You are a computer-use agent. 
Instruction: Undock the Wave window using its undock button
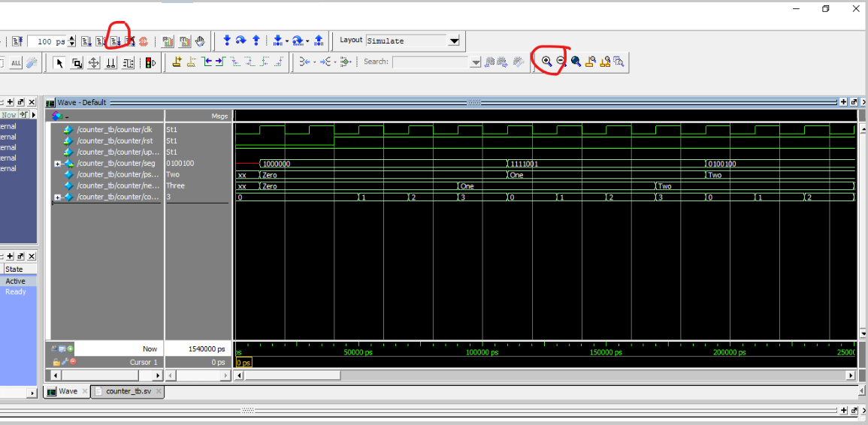(854, 102)
